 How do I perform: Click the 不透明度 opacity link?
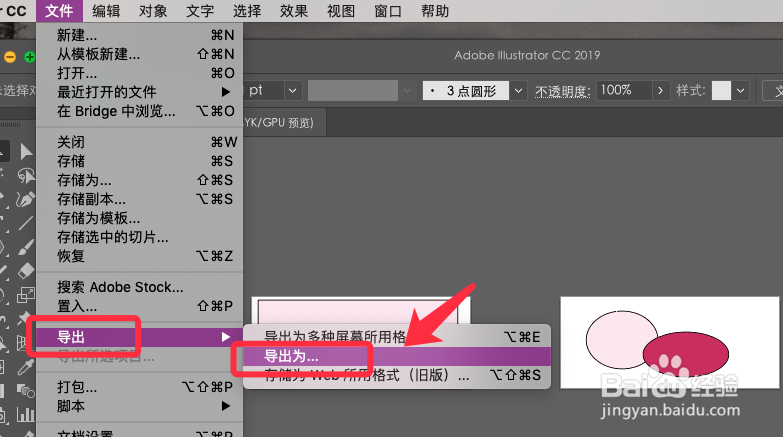[563, 91]
